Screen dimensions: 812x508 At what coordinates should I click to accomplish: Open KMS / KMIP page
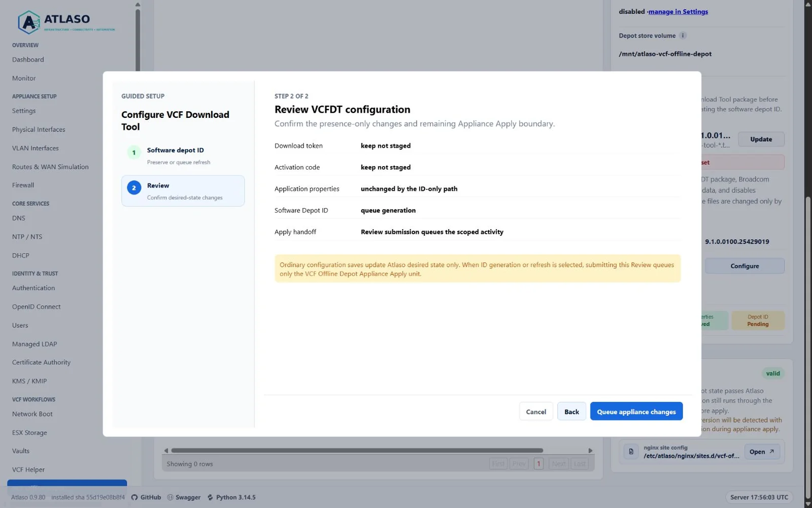click(x=29, y=381)
